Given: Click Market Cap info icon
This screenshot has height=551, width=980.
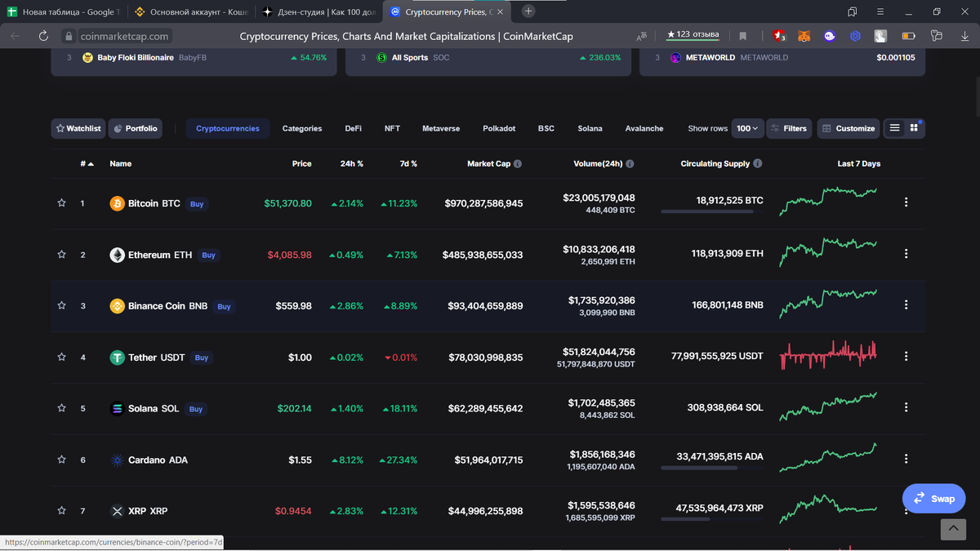Looking at the screenshot, I should (518, 164).
